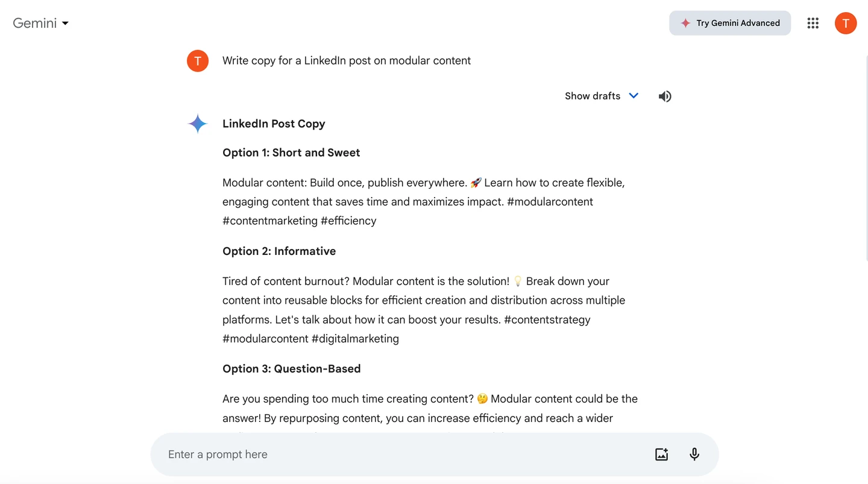The width and height of the screenshot is (868, 484).
Task: Click the Option 3: Question-Based heading
Action: 291,368
